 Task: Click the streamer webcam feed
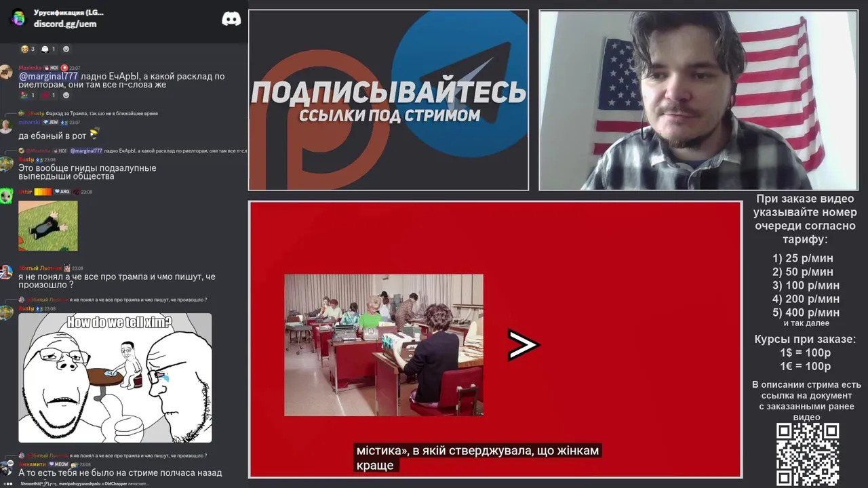(x=698, y=100)
